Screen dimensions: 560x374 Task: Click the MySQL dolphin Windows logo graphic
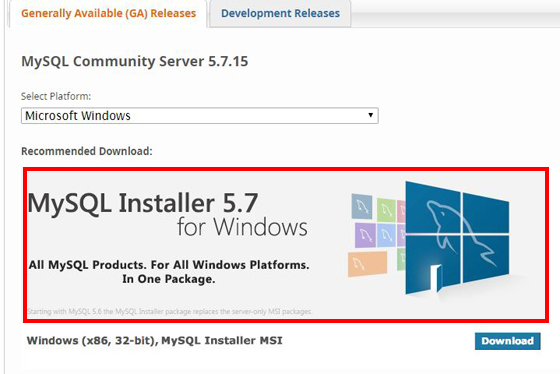(x=457, y=237)
